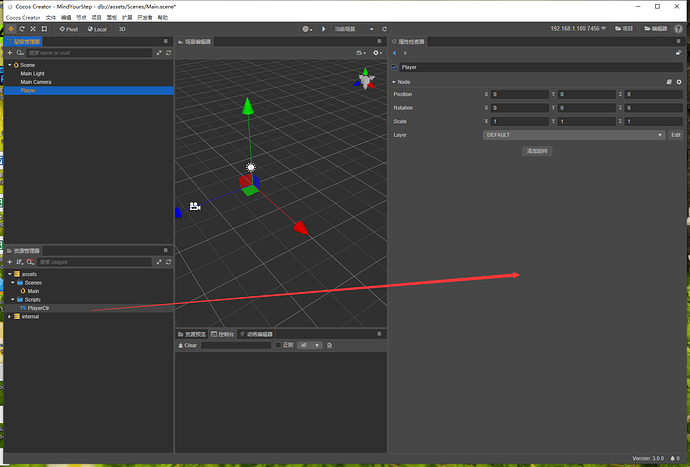690x467 pixels.
Task: Click the Clear console button
Action: click(x=187, y=346)
